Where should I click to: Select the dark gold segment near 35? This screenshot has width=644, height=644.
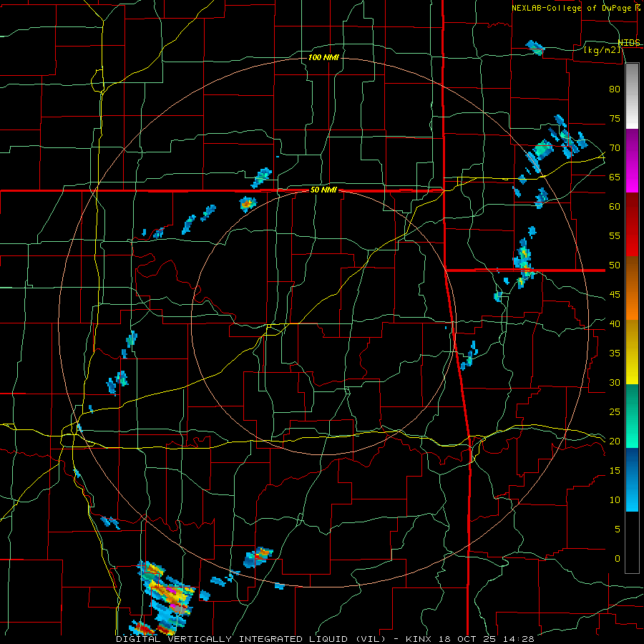click(x=632, y=337)
